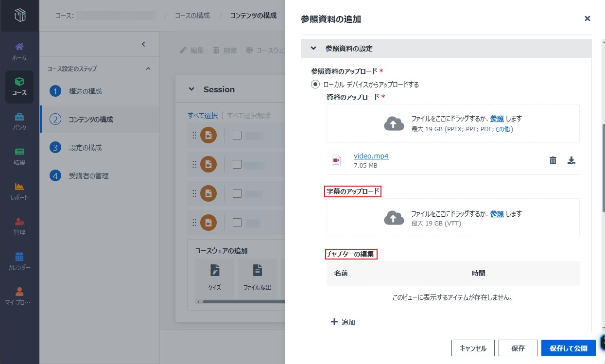Click the horizontal scrollbar under コースウェアの追加
This screenshot has width=605, height=364.
243,301
